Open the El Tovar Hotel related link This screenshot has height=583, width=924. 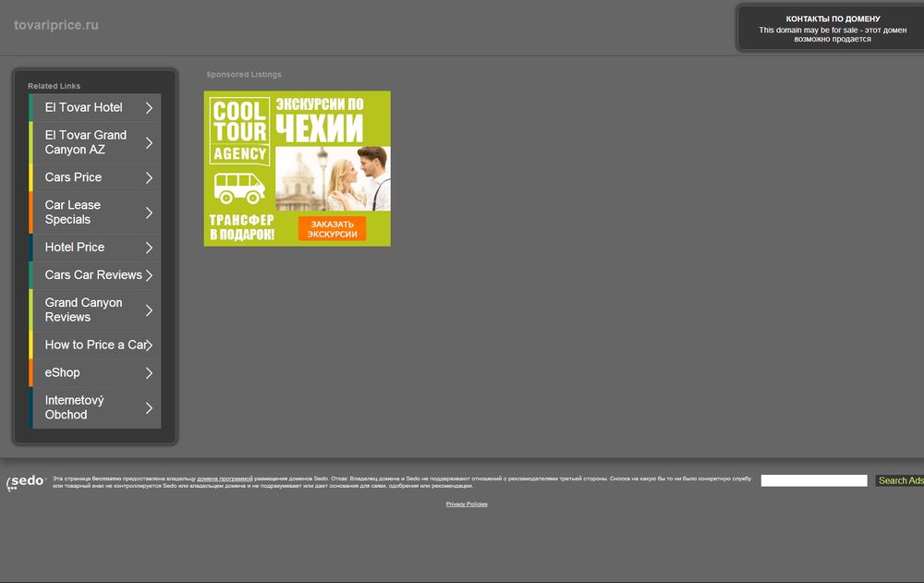(x=95, y=107)
